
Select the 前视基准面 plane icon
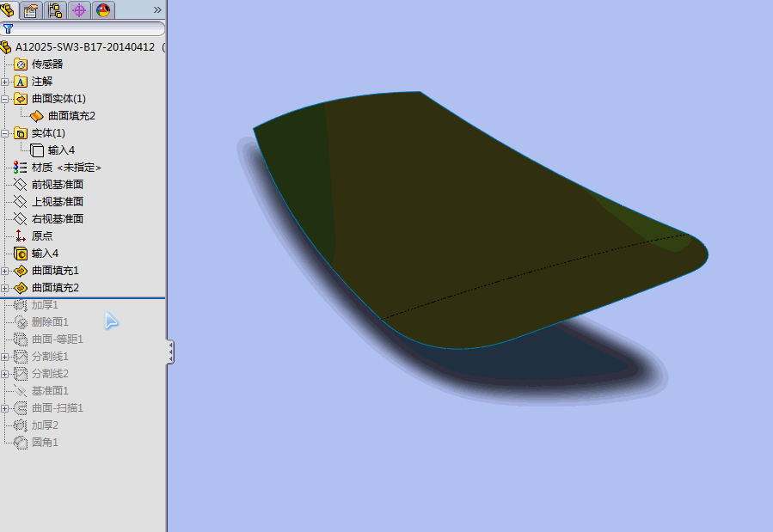click(x=21, y=185)
